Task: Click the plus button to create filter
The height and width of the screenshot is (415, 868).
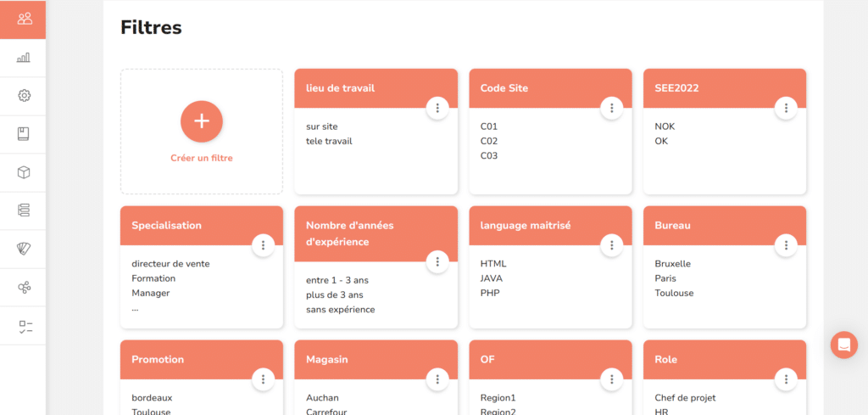Action: point(202,121)
